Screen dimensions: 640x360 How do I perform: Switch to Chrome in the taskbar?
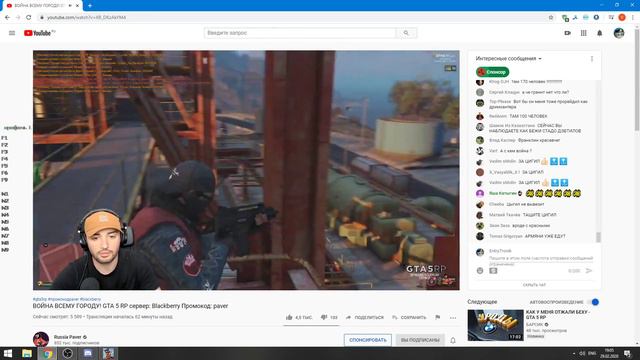[x=47, y=353]
